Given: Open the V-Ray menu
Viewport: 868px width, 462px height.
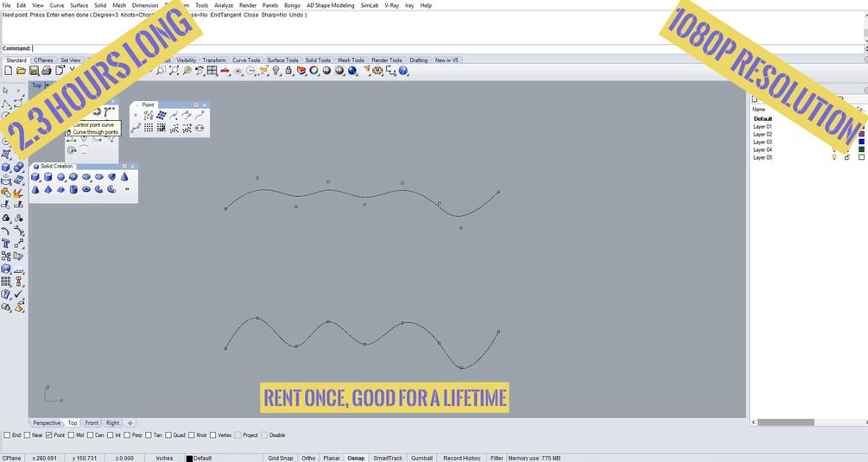Looking at the screenshot, I should pyautogui.click(x=392, y=5).
